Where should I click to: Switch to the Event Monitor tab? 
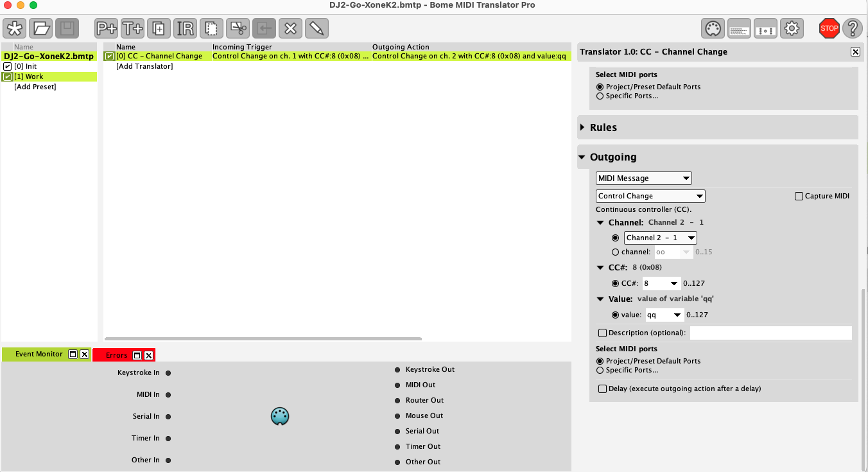pyautogui.click(x=39, y=354)
